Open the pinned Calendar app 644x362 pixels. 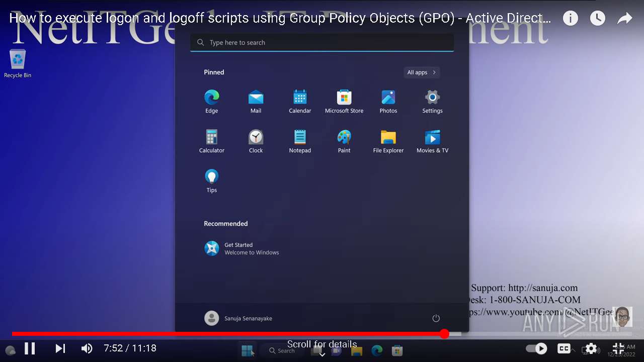pos(300,102)
